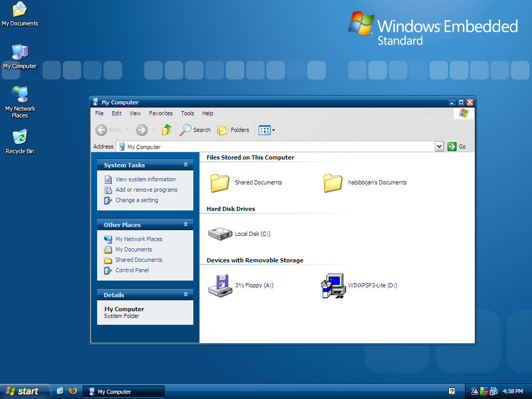The height and width of the screenshot is (399, 532).
Task: Open the View menu
Action: pyautogui.click(x=135, y=113)
